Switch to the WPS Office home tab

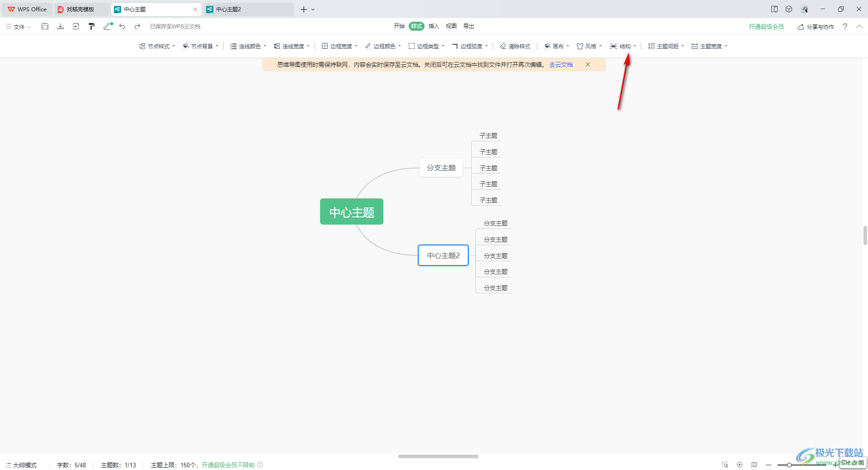click(27, 9)
